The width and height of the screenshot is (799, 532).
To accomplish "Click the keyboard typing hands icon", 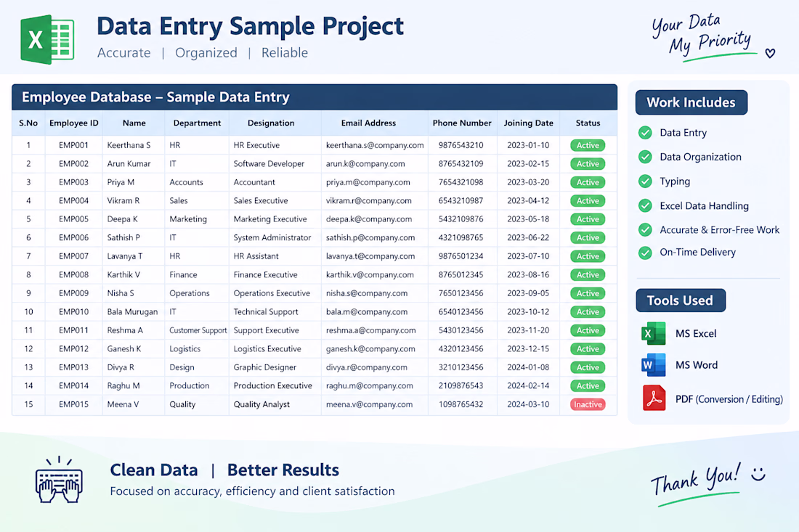I will click(x=59, y=480).
